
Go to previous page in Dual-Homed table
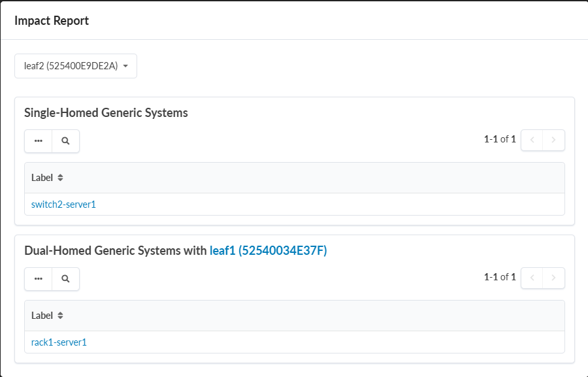point(532,278)
